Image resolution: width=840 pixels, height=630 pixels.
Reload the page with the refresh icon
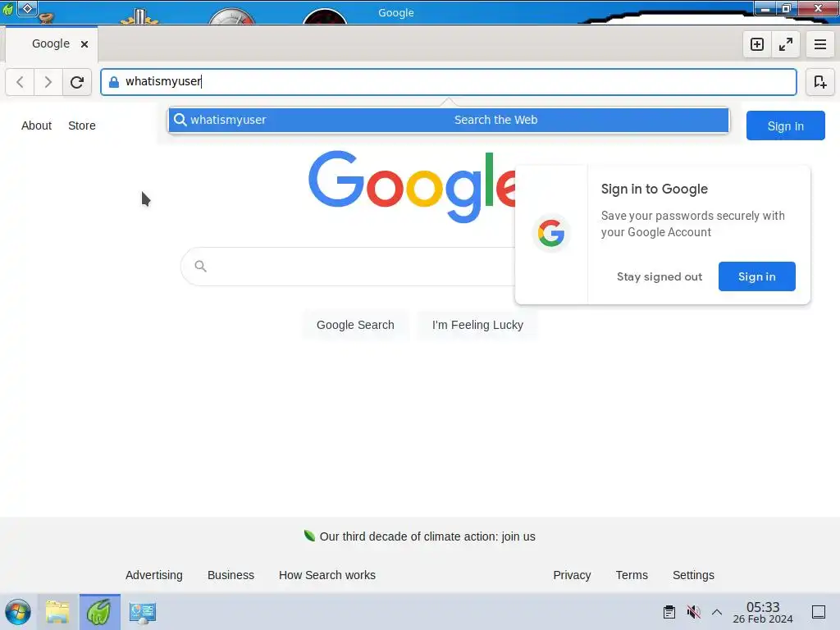click(77, 82)
